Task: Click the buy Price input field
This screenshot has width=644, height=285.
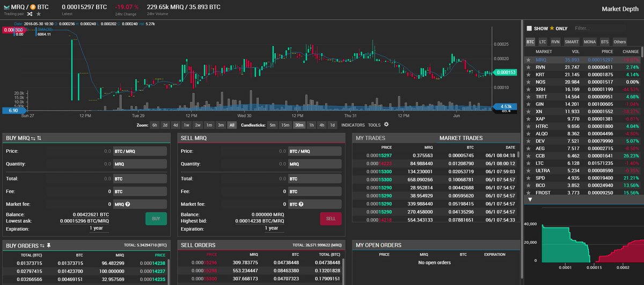Action: click(x=80, y=151)
